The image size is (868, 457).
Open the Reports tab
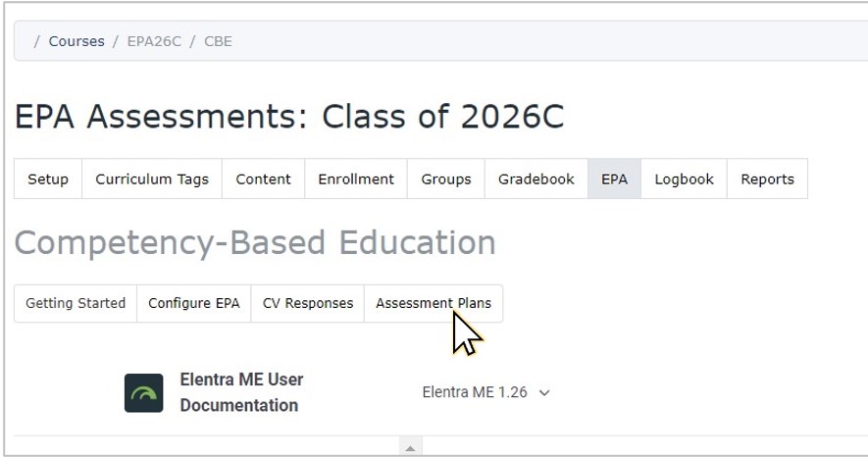pos(767,178)
